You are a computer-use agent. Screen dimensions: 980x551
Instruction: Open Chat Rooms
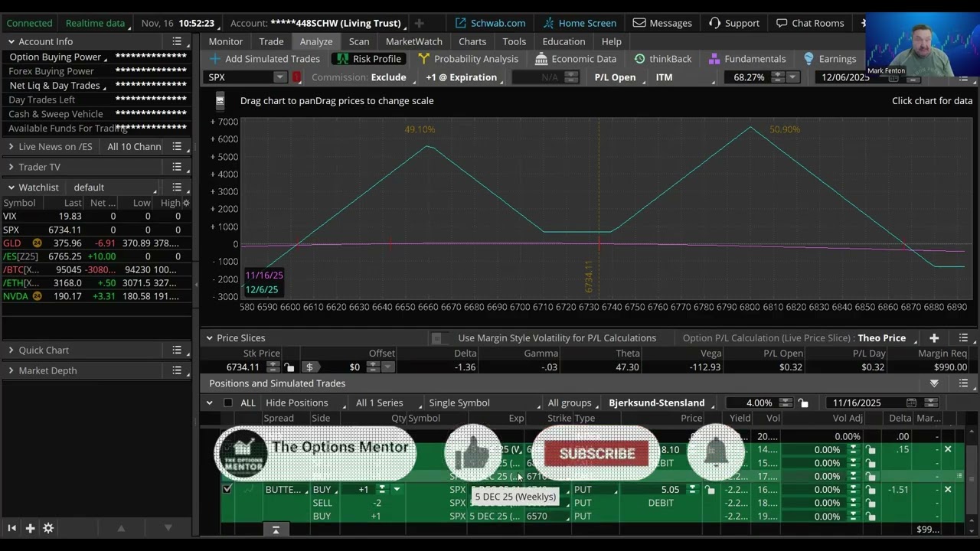coord(810,23)
